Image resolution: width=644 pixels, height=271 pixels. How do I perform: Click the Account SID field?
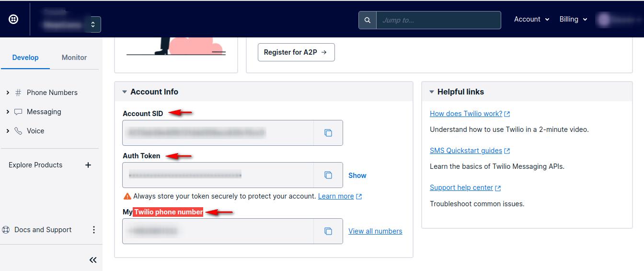218,133
